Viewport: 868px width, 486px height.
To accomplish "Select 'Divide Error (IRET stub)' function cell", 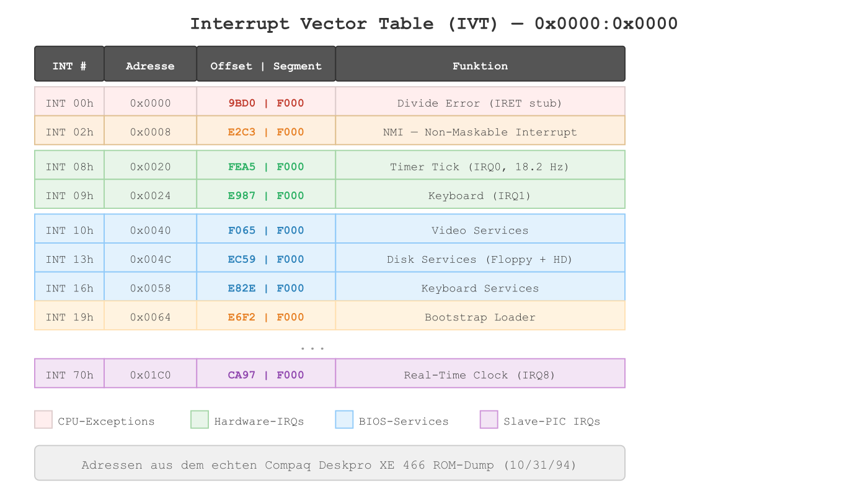I will coord(480,101).
